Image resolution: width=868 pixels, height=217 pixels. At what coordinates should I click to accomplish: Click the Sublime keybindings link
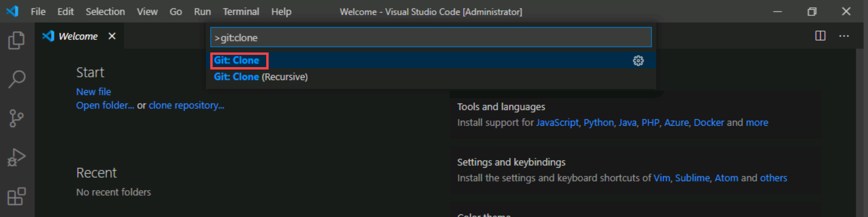(x=692, y=178)
